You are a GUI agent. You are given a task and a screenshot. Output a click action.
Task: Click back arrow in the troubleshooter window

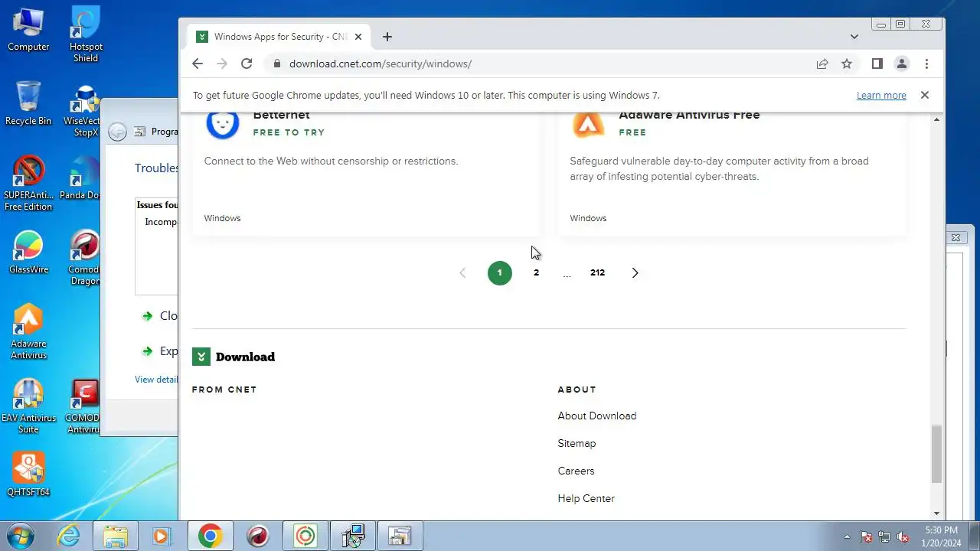tap(117, 132)
